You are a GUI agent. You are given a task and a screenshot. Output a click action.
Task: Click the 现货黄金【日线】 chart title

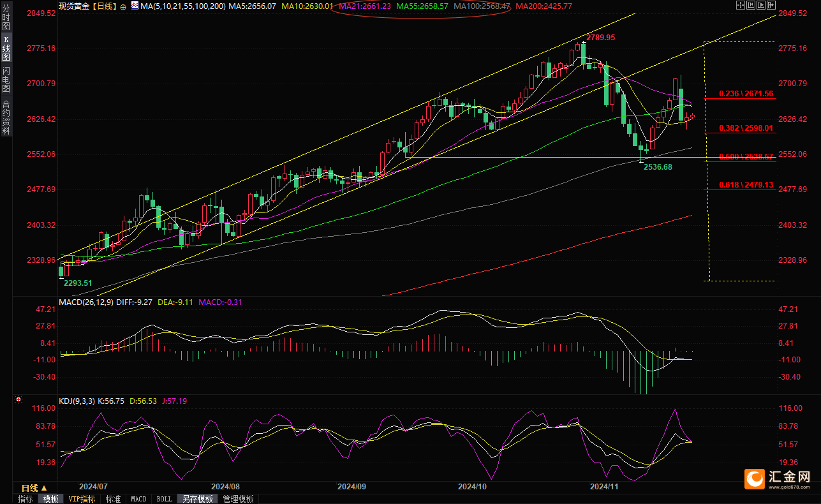point(88,6)
